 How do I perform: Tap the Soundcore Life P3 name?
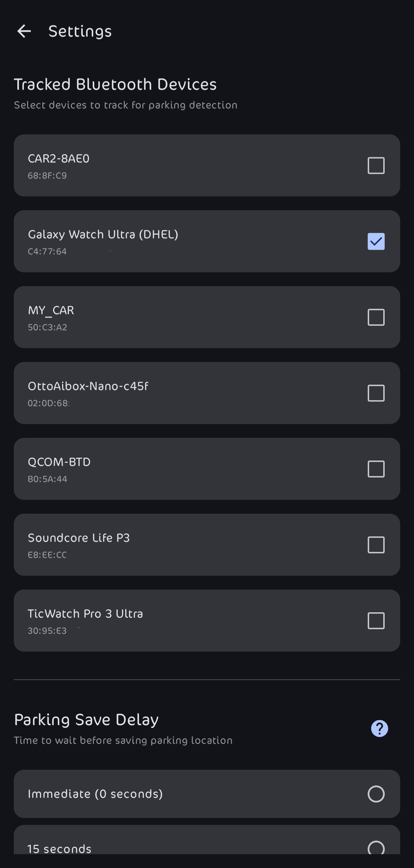click(x=78, y=538)
